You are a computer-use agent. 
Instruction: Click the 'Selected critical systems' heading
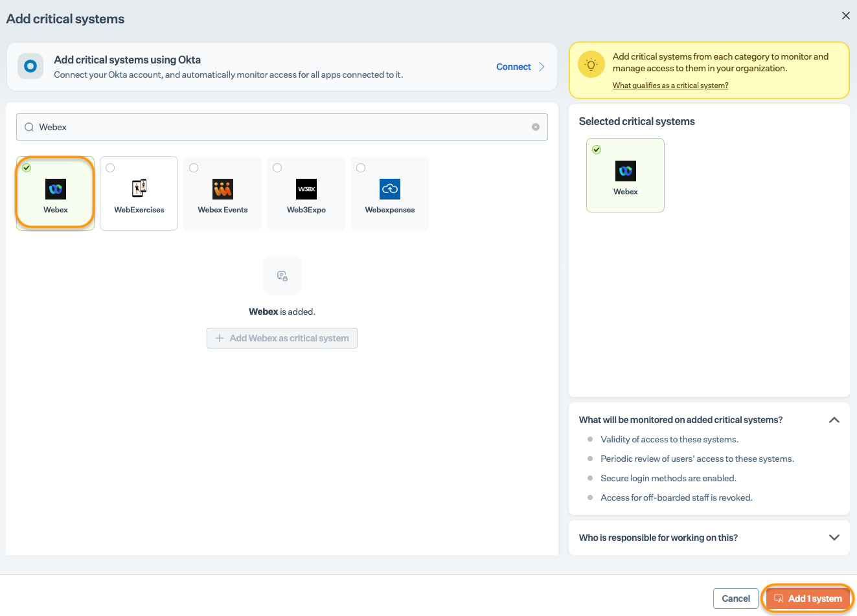click(637, 121)
